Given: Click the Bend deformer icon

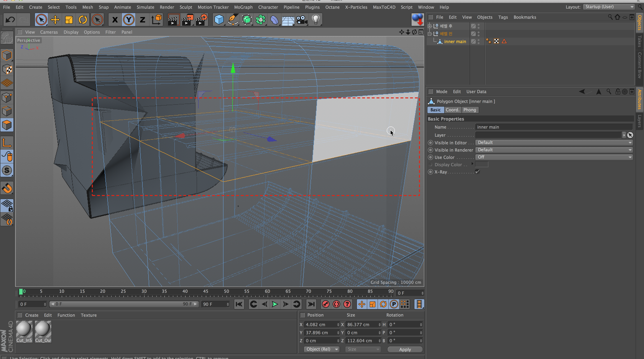Looking at the screenshot, I should [274, 20].
